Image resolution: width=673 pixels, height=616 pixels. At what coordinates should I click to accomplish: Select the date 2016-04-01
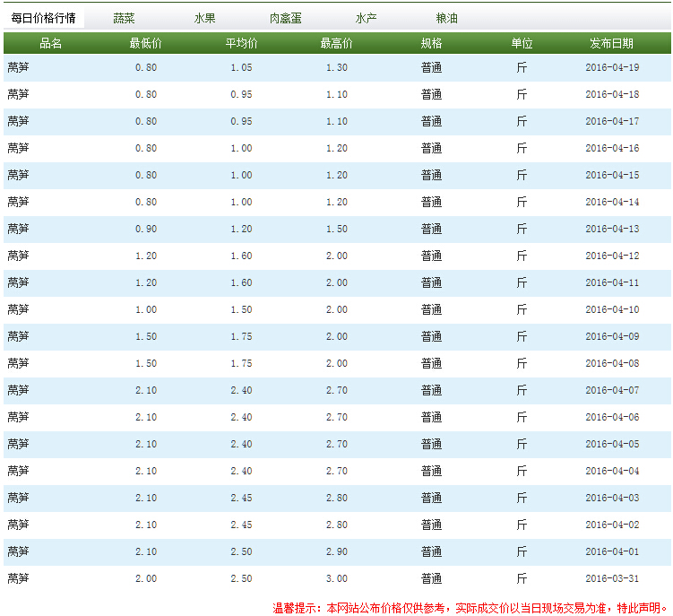pyautogui.click(x=612, y=551)
